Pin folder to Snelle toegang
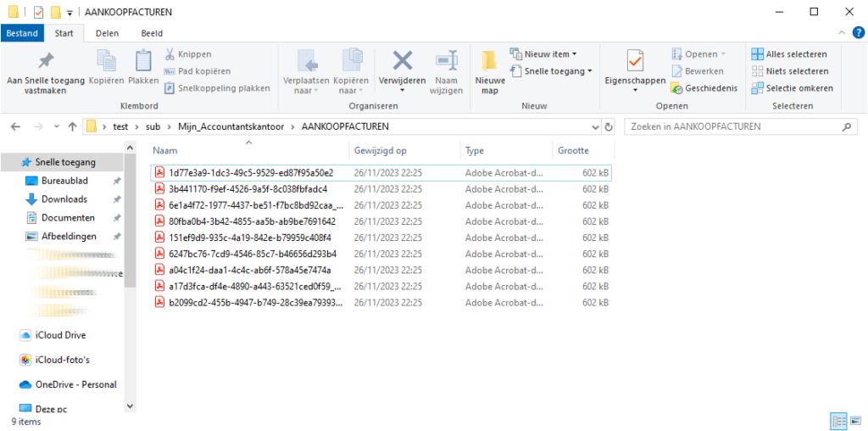The width and height of the screenshot is (868, 431). 46,74
